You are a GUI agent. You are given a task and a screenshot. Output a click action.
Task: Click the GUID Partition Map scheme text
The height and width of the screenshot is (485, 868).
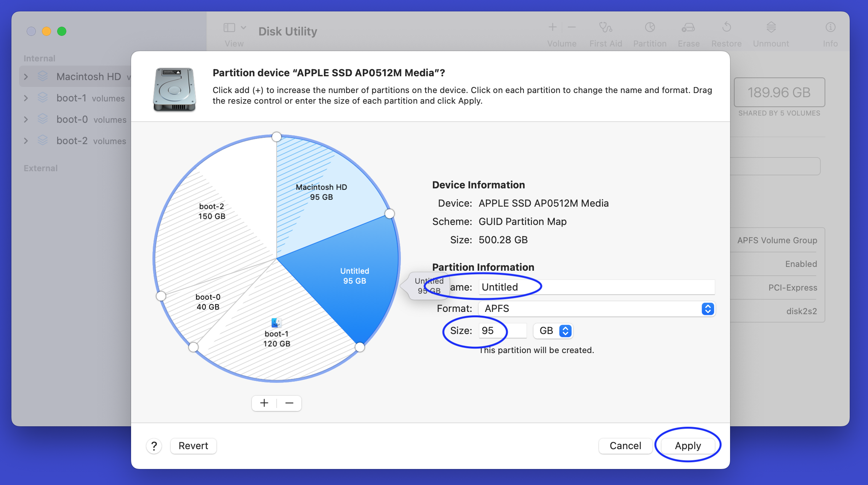[522, 222]
